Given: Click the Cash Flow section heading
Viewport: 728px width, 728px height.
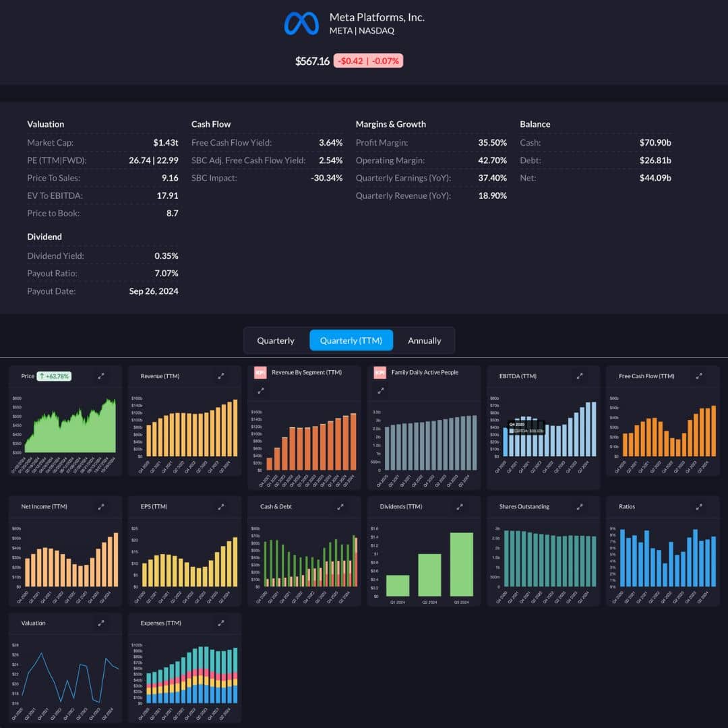Looking at the screenshot, I should (211, 124).
